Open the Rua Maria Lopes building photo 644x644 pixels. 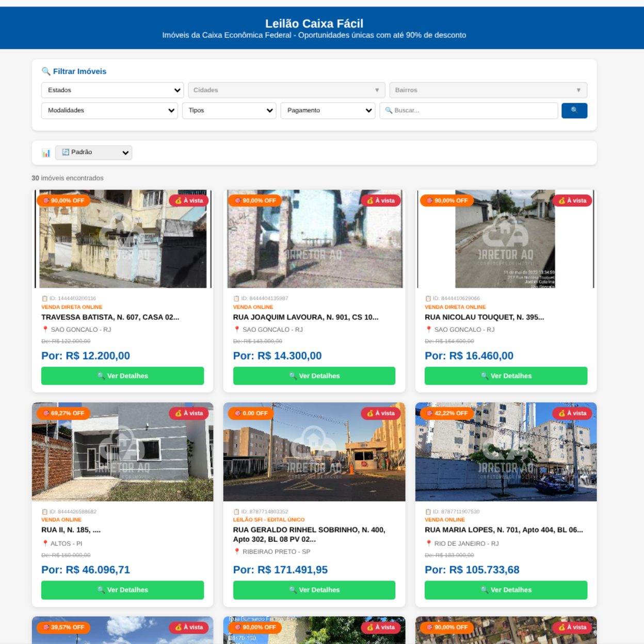coord(506,452)
